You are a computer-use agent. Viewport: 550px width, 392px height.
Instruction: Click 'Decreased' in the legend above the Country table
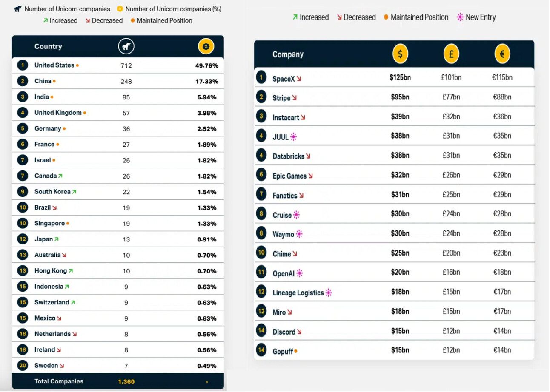click(x=107, y=20)
